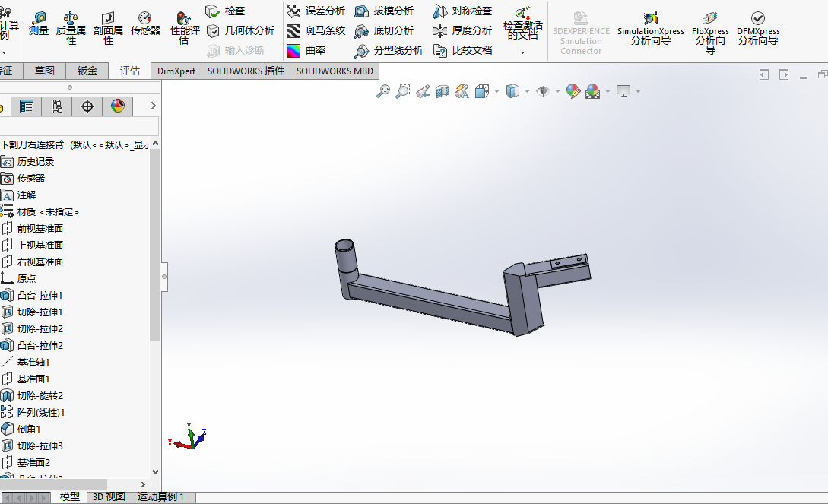
Task: Select feature 倒角1
Action: 29,430
